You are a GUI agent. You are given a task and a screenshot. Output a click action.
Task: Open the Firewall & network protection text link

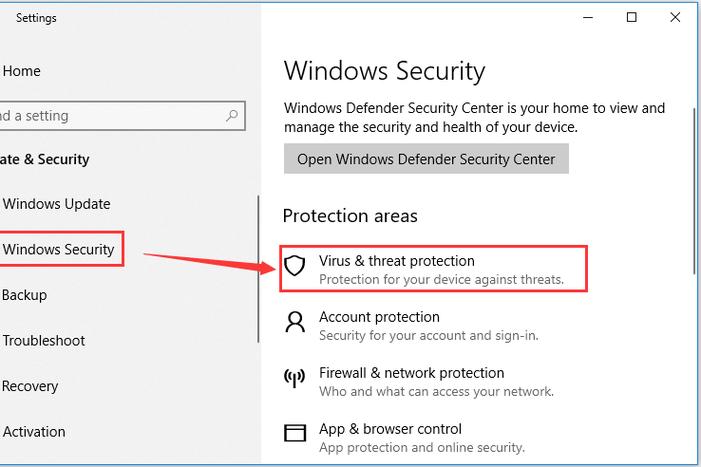click(411, 373)
